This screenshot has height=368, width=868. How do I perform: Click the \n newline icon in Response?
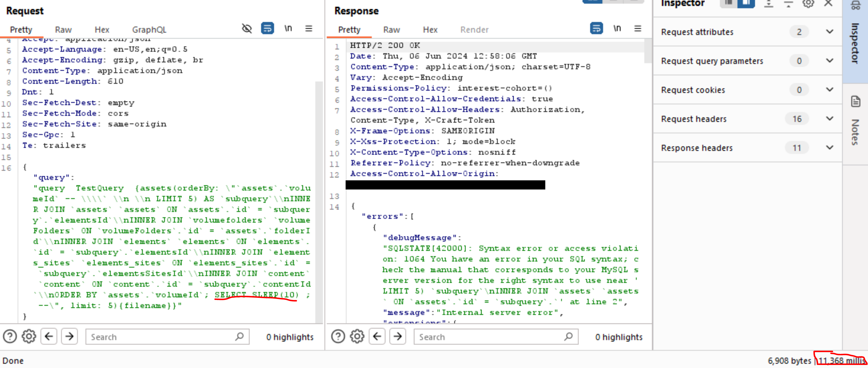click(617, 29)
